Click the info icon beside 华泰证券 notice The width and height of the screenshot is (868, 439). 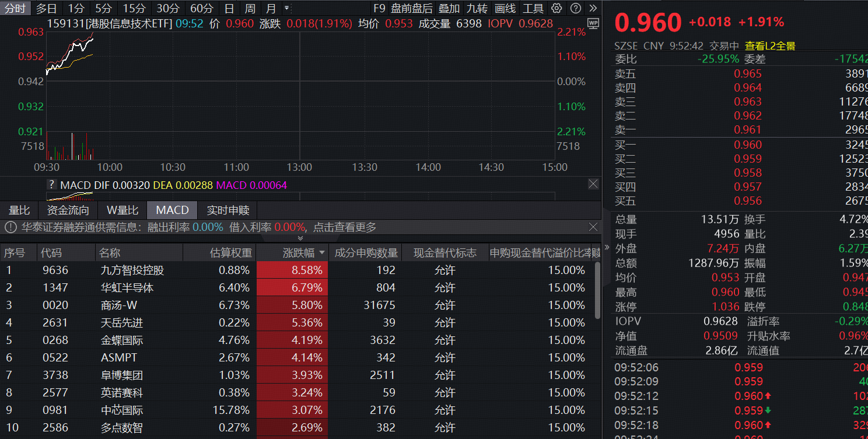(10, 227)
